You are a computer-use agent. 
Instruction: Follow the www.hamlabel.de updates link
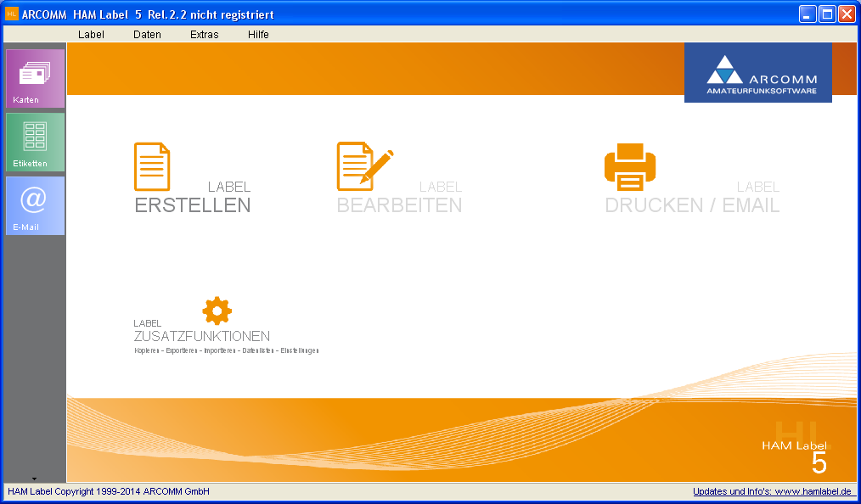(772, 491)
